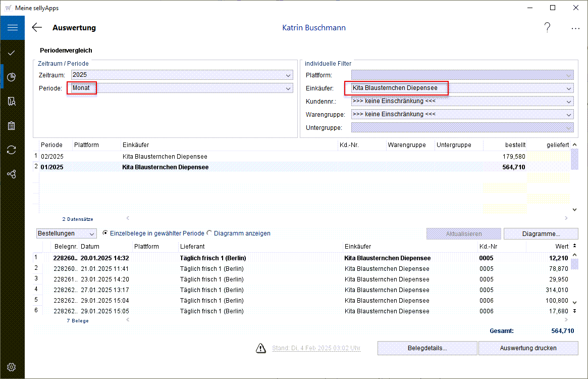Click the 'Diagramme...' button
Screen dimensions: 588x379
click(541, 234)
